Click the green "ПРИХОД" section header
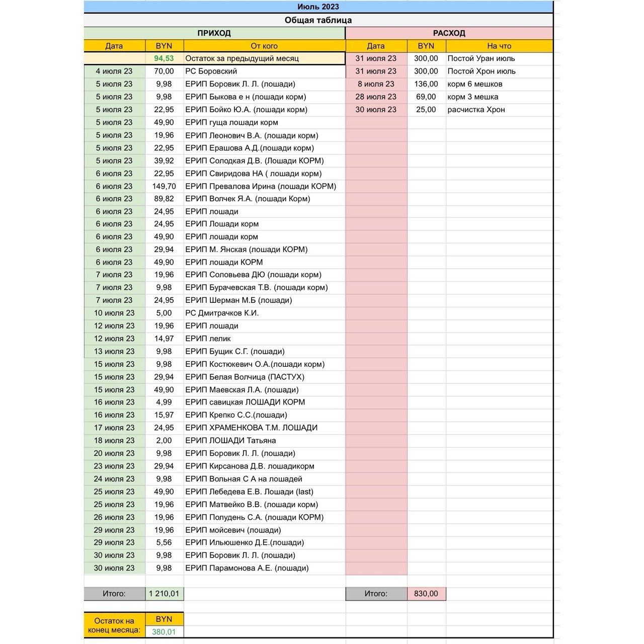 coord(214,33)
